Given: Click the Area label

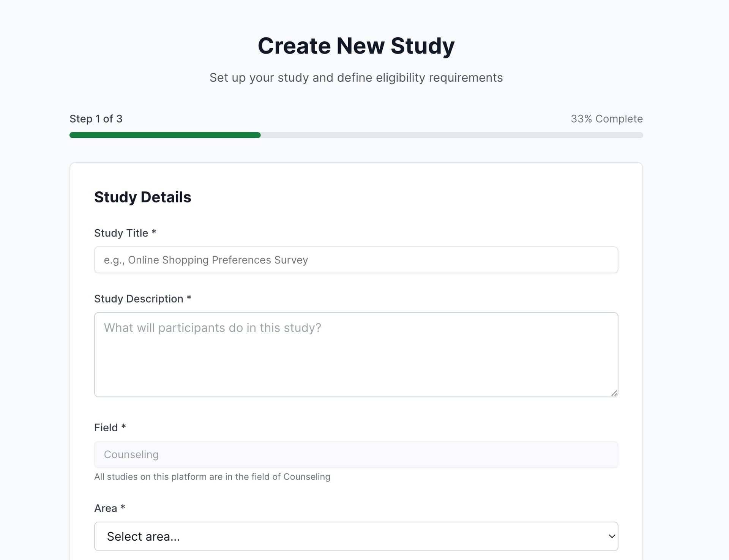Looking at the screenshot, I should (109, 508).
